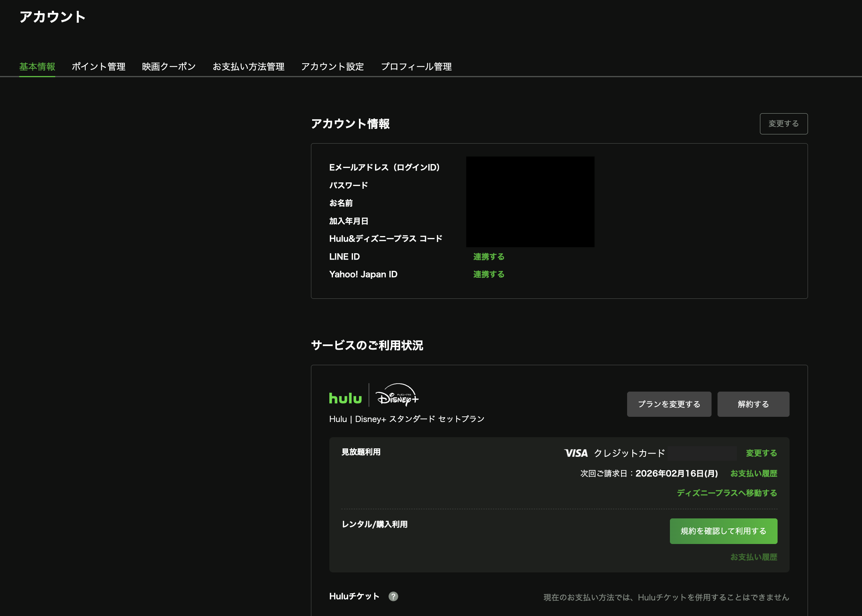Open the Huluチケット help icon
Image resolution: width=862 pixels, height=616 pixels.
394,596
